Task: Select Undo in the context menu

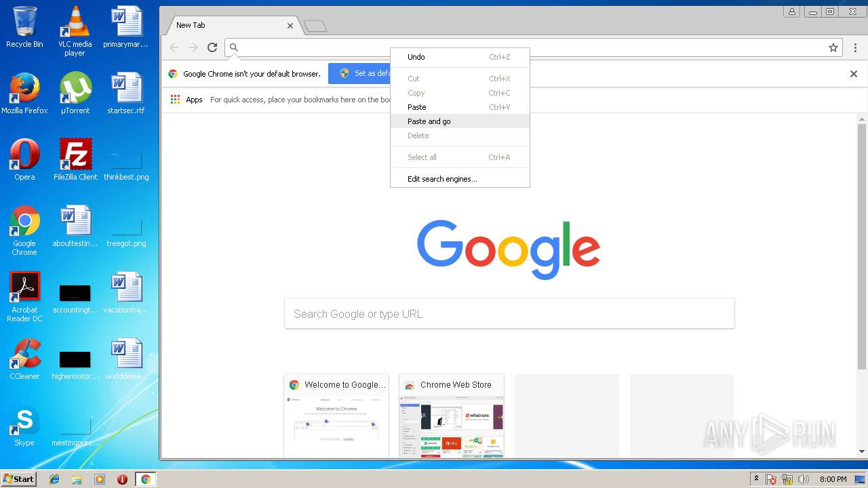Action: click(x=460, y=57)
